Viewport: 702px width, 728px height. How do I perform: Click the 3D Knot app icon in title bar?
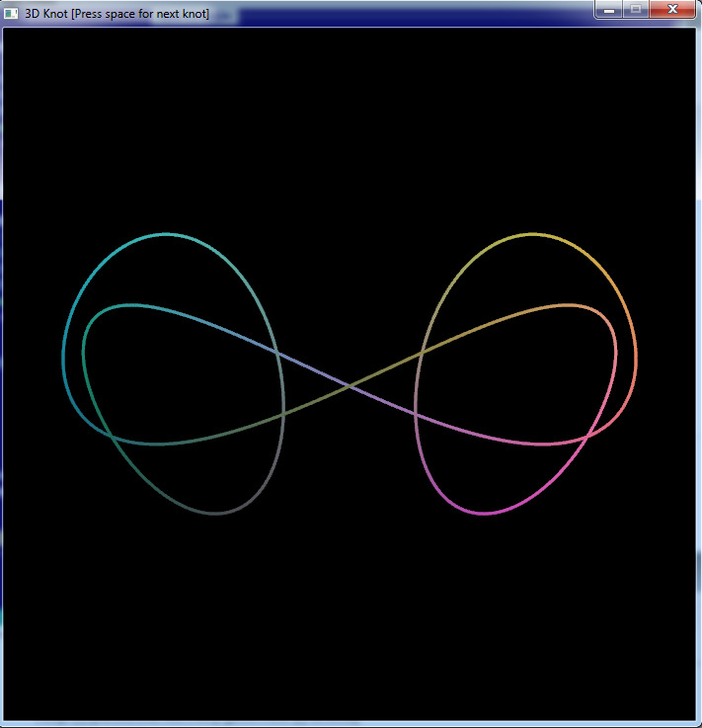(11, 14)
